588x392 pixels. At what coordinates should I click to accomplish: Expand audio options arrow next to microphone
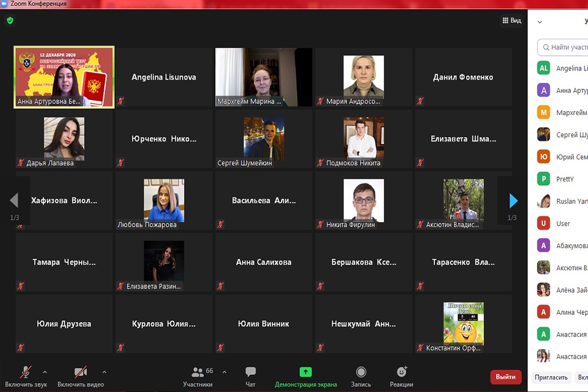[x=45, y=372]
